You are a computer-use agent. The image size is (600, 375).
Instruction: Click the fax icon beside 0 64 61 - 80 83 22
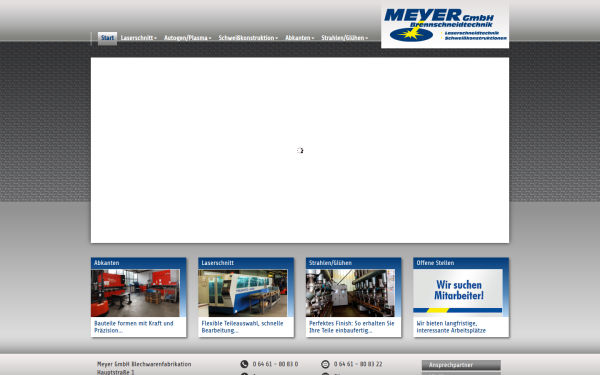[325, 364]
